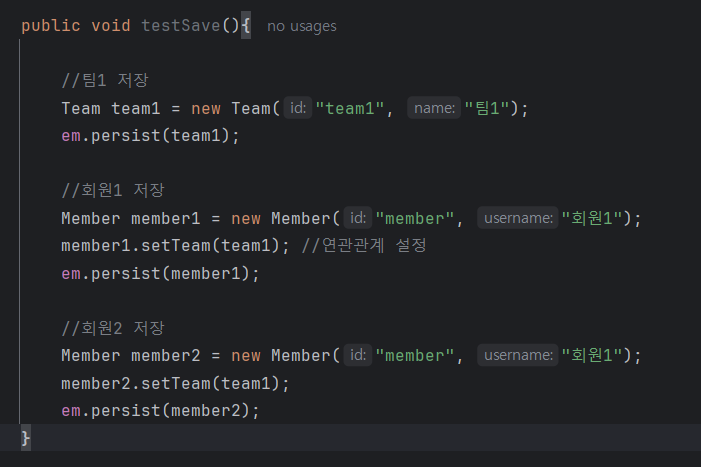The width and height of the screenshot is (701, 467).
Task: Place cursor on the testSave method name
Action: (x=181, y=25)
